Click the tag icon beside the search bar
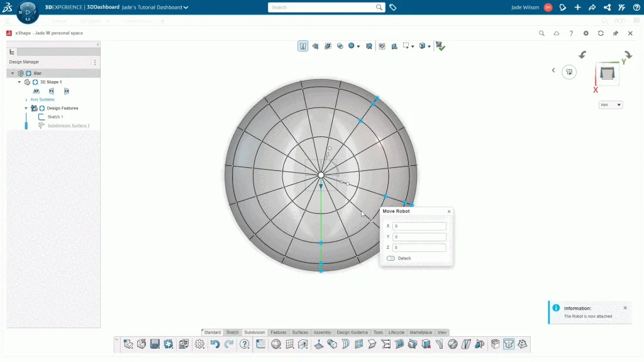The height and width of the screenshot is (362, 644). click(393, 8)
